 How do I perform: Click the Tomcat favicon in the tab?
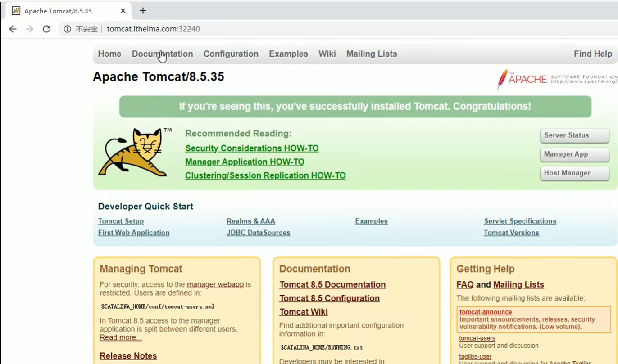(16, 10)
